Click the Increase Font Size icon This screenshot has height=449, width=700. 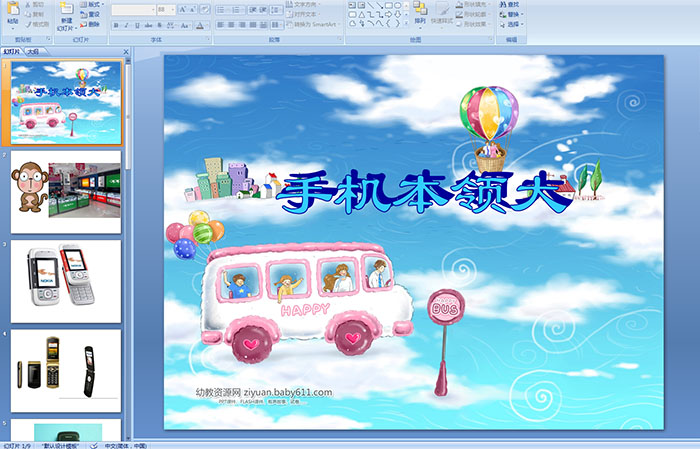pos(183,9)
